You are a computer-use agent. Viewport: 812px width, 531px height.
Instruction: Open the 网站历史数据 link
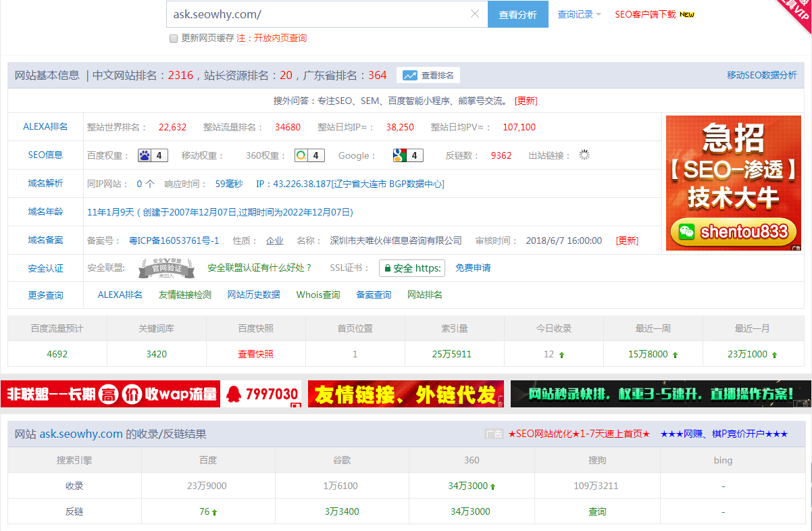tap(254, 295)
